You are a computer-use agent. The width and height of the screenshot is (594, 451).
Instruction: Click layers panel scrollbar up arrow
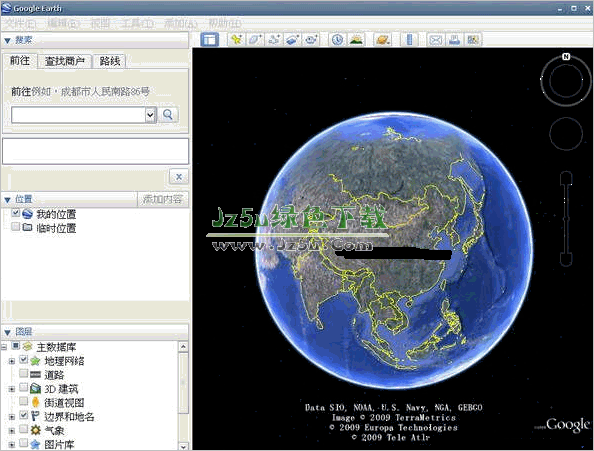pyautogui.click(x=183, y=346)
